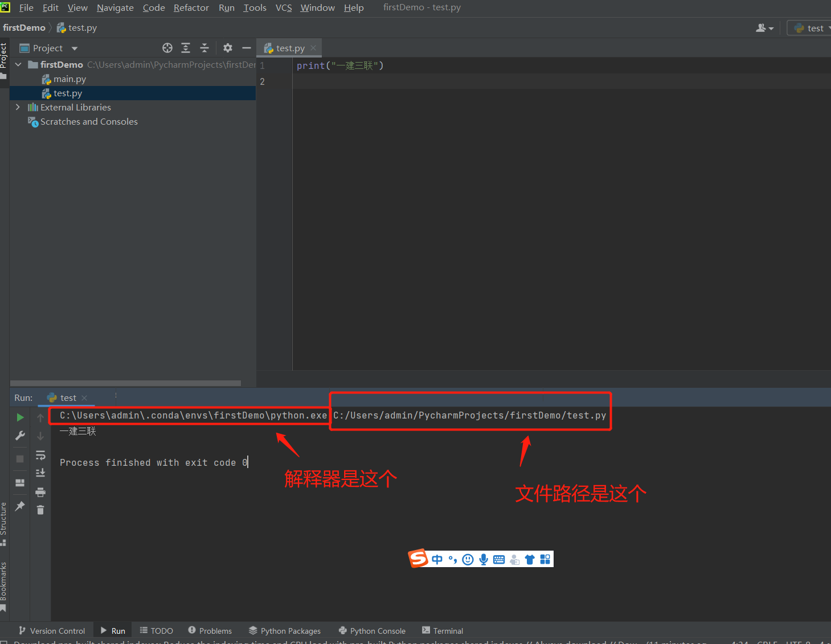Open Sogou toolbox grid icon
831x644 pixels.
(545, 559)
